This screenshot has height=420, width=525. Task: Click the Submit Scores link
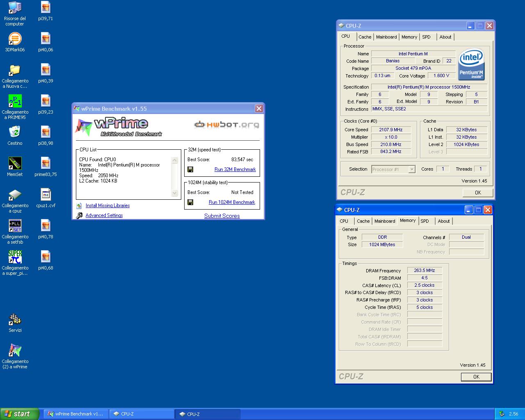pos(222,216)
